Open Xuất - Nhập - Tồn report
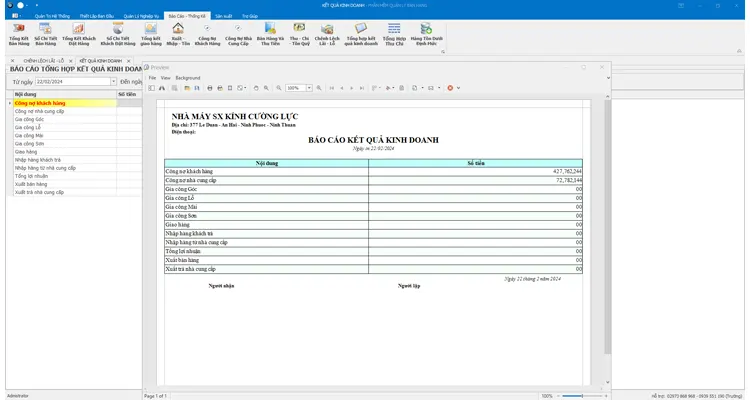Viewport: 750px width, 400px height. coord(178,34)
